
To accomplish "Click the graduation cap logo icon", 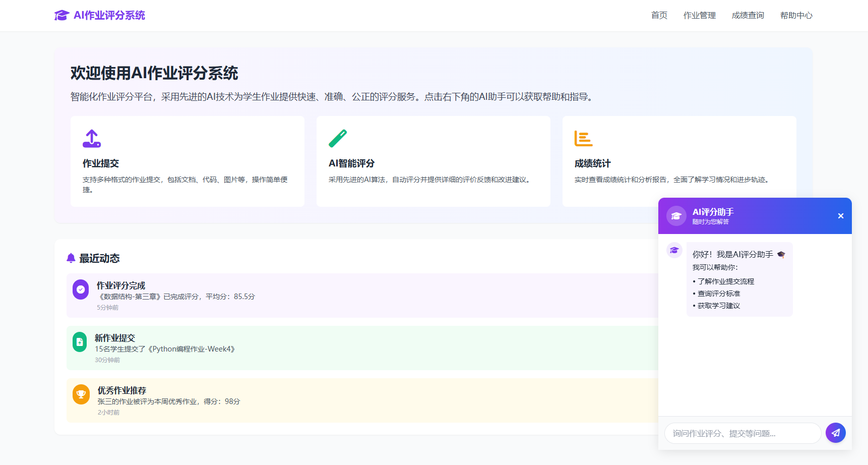I will [61, 15].
